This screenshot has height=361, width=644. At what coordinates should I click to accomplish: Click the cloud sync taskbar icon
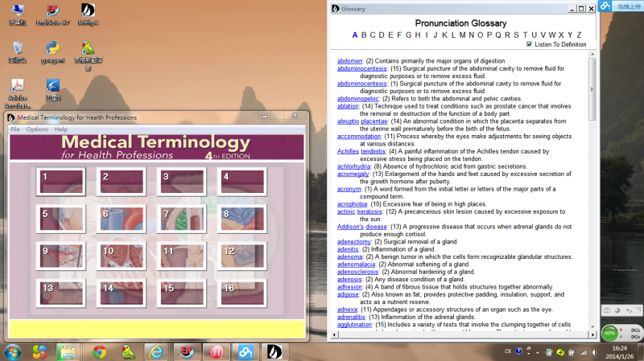246,352
